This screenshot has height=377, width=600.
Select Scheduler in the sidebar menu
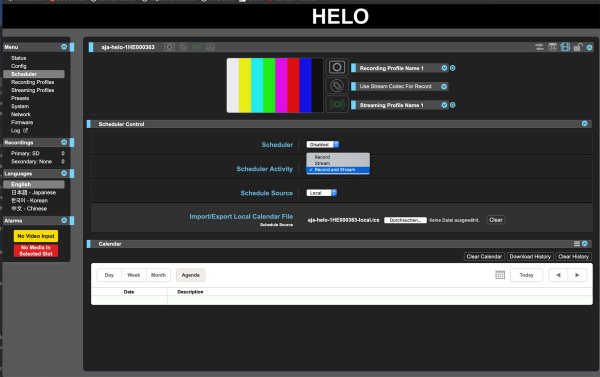tap(34, 74)
